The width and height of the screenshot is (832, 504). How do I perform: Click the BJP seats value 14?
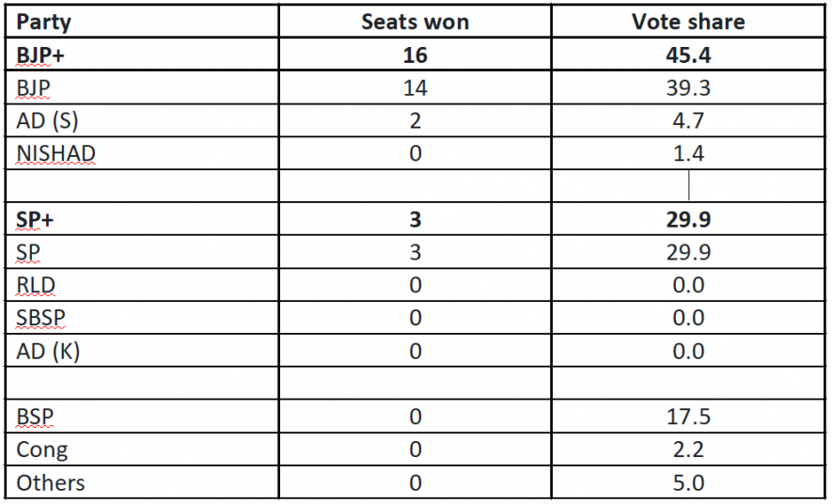point(415,88)
